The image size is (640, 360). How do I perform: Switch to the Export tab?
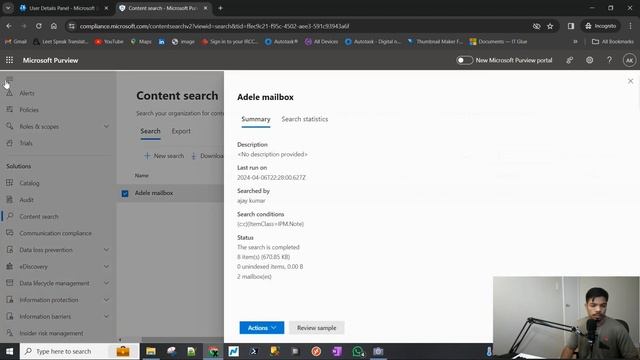point(181,131)
